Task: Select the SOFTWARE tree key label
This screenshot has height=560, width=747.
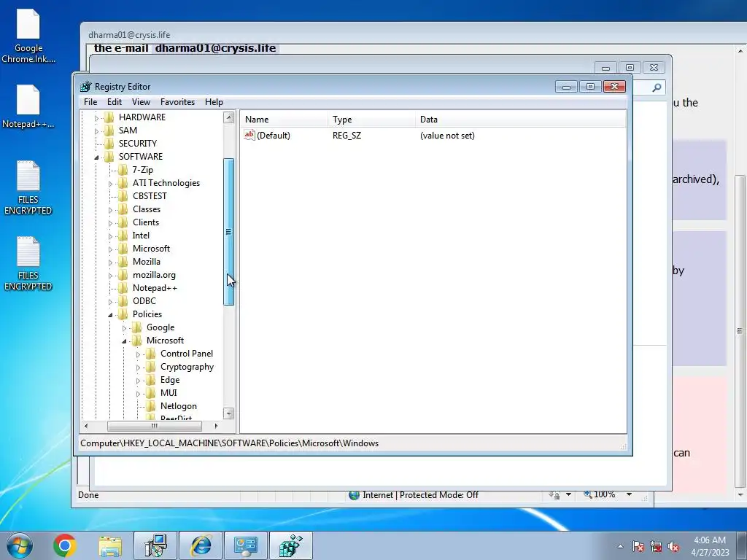Action: pyautogui.click(x=141, y=157)
